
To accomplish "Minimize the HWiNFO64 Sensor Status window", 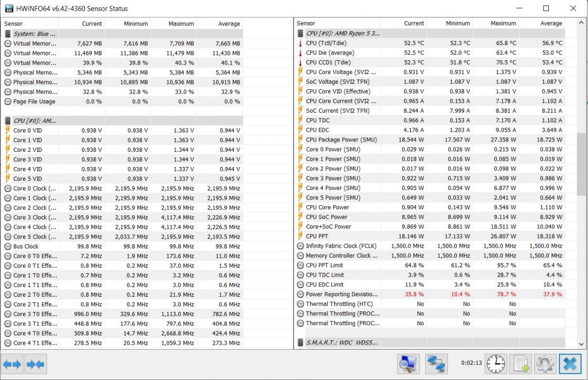I will [x=519, y=8].
